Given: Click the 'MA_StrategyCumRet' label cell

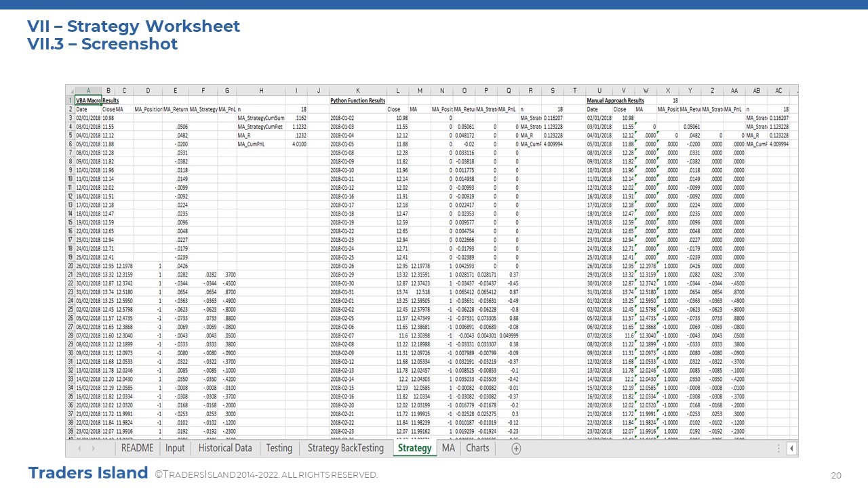Looking at the screenshot, I should point(261,126).
